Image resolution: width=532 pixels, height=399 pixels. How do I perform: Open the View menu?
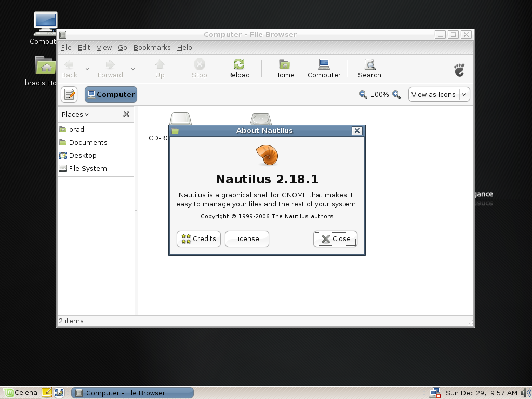click(104, 47)
